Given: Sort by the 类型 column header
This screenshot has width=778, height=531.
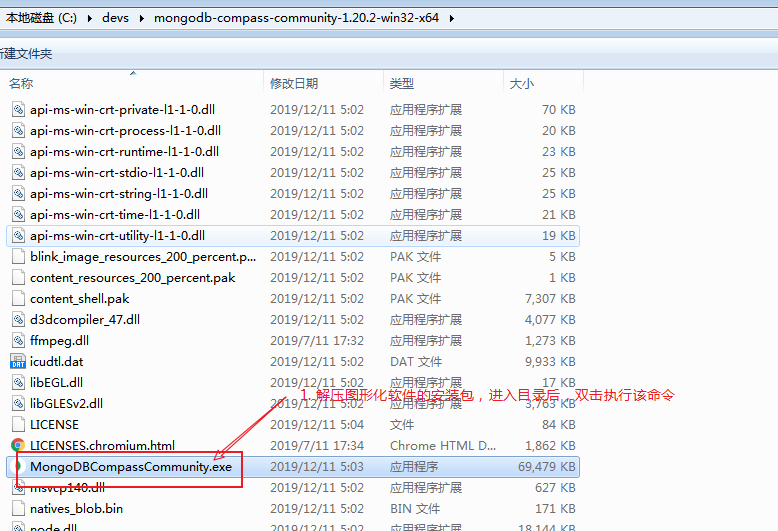Looking at the screenshot, I should click(443, 83).
